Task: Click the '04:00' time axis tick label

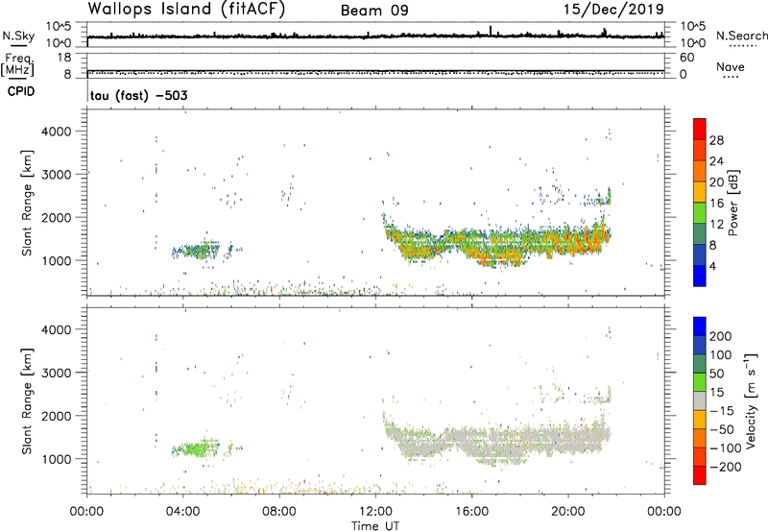Action: [x=183, y=512]
